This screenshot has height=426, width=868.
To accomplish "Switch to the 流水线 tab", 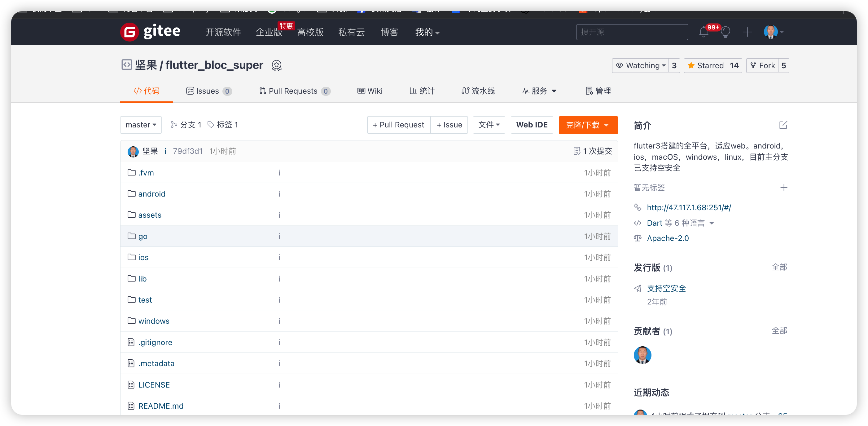I will [x=478, y=91].
